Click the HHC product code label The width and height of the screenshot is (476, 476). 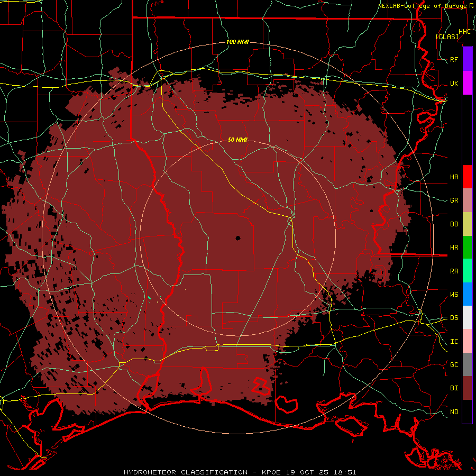[x=464, y=32]
